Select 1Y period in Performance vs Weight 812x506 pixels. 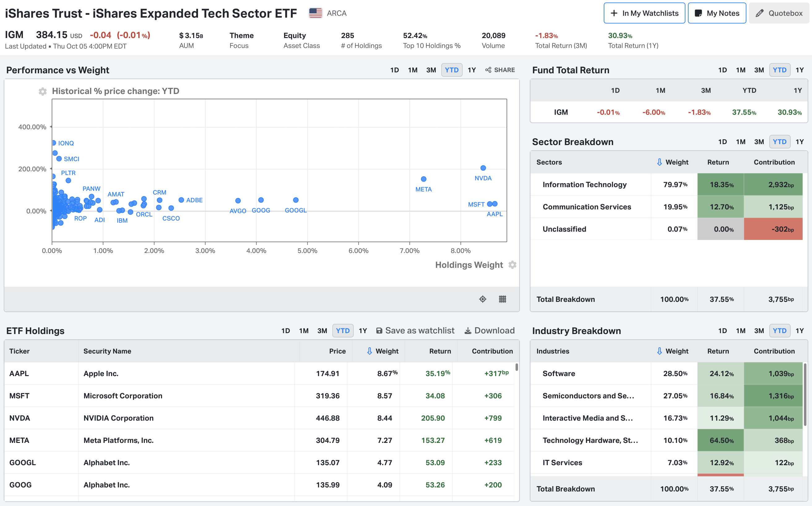click(x=472, y=70)
